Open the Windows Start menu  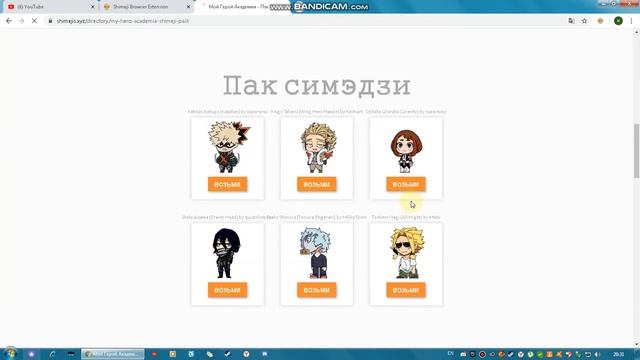tap(11, 353)
